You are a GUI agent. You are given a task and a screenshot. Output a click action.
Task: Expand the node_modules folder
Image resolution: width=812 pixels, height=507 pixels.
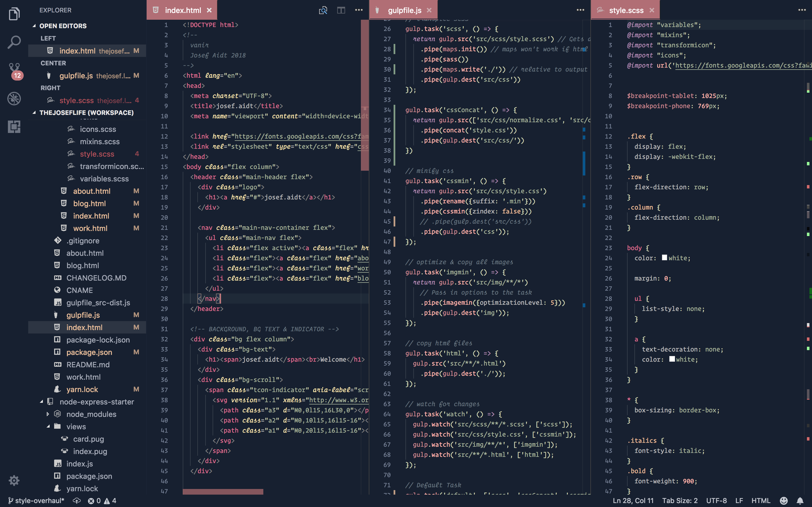click(48, 414)
